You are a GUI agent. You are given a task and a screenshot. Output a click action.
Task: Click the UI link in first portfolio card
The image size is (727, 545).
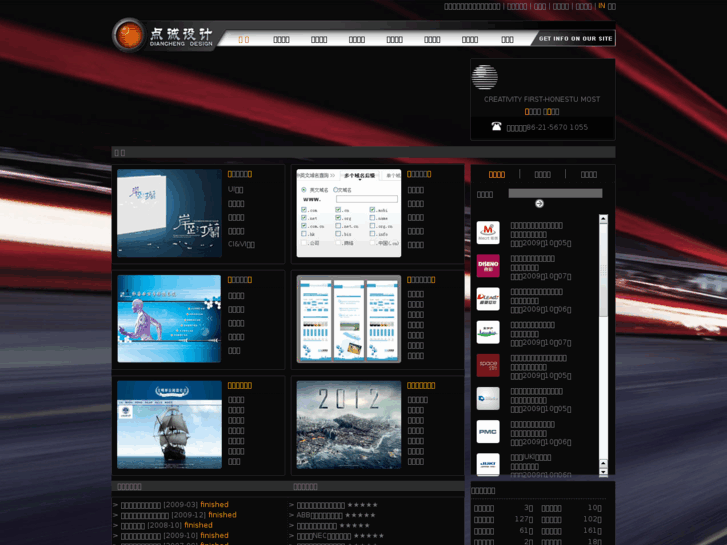click(236, 189)
